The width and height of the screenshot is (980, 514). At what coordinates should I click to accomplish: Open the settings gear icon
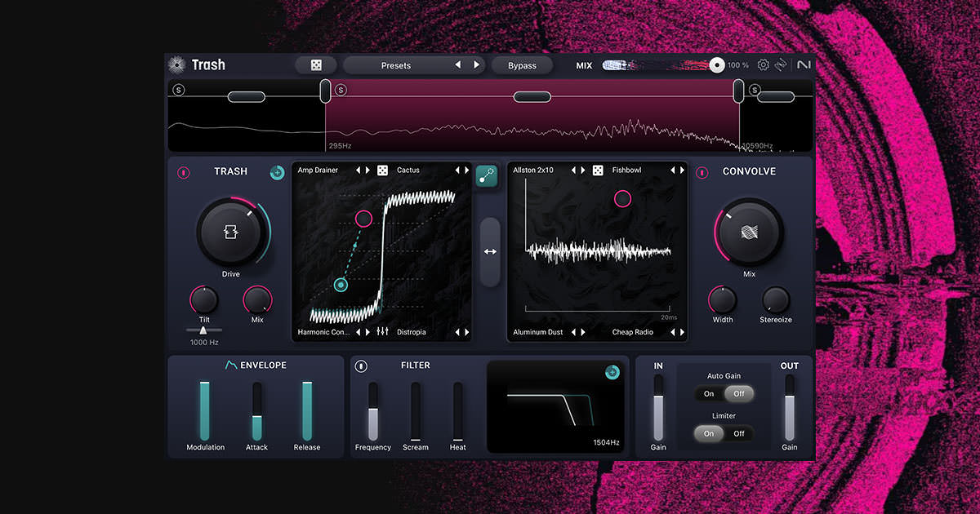point(764,65)
